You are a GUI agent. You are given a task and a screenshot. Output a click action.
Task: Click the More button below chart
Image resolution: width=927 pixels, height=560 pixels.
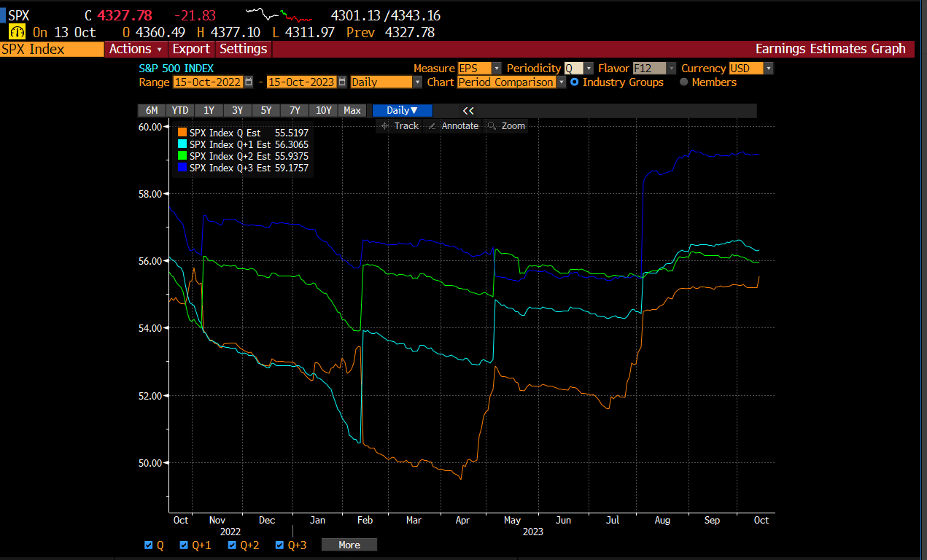[349, 545]
